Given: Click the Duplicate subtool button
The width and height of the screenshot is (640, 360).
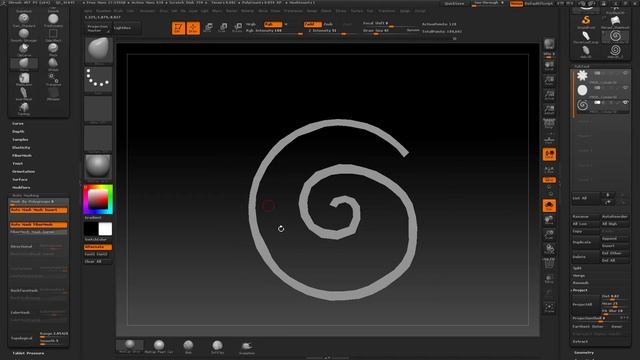Looking at the screenshot, I should click(586, 242).
